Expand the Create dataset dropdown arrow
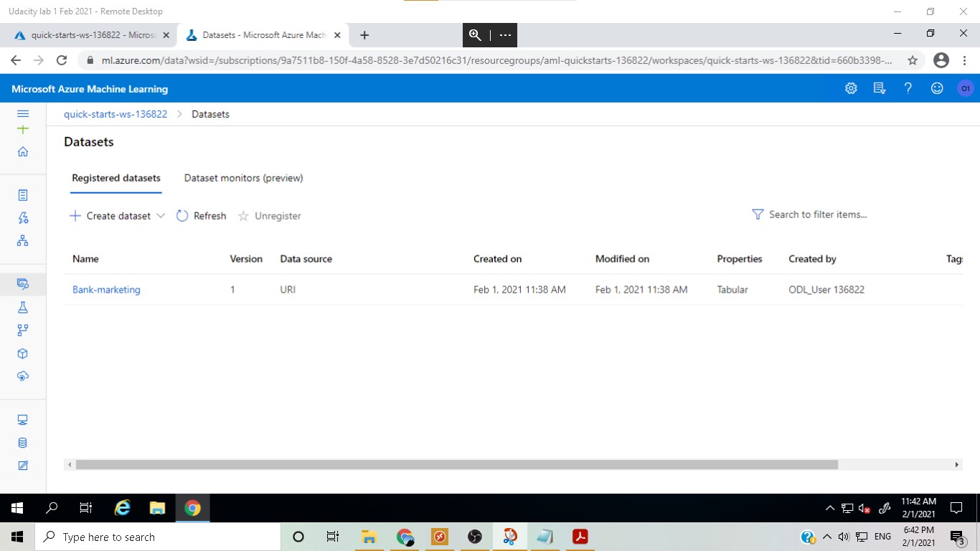The height and width of the screenshot is (551, 980). click(161, 216)
